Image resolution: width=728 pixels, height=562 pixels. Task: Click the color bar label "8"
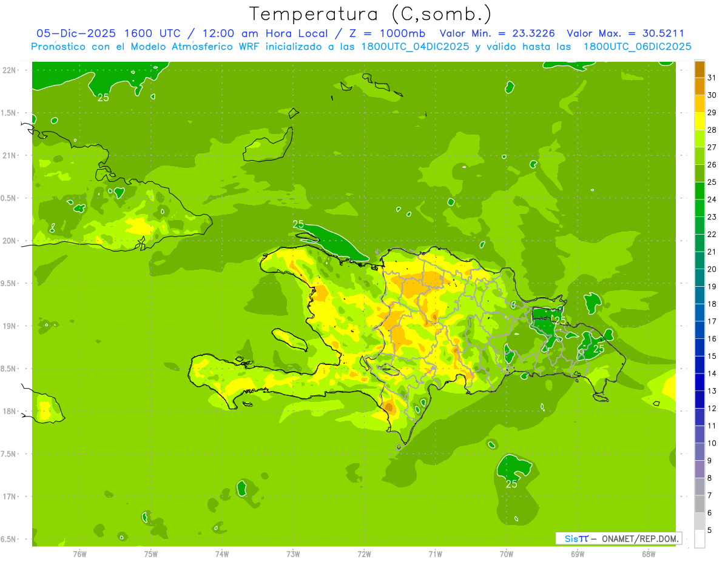click(710, 478)
